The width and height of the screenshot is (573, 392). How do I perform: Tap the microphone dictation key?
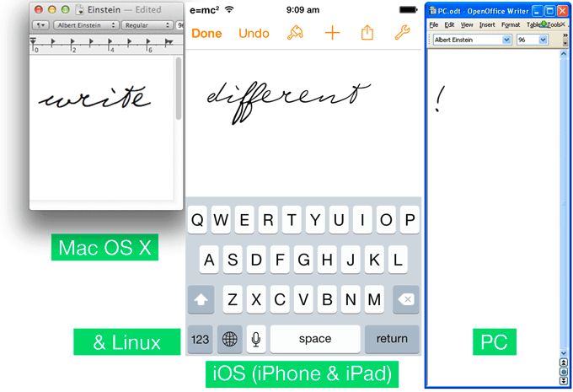pyautogui.click(x=256, y=339)
